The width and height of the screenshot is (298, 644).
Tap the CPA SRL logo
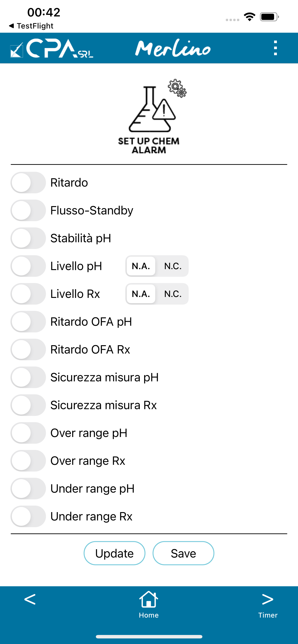[x=52, y=48]
